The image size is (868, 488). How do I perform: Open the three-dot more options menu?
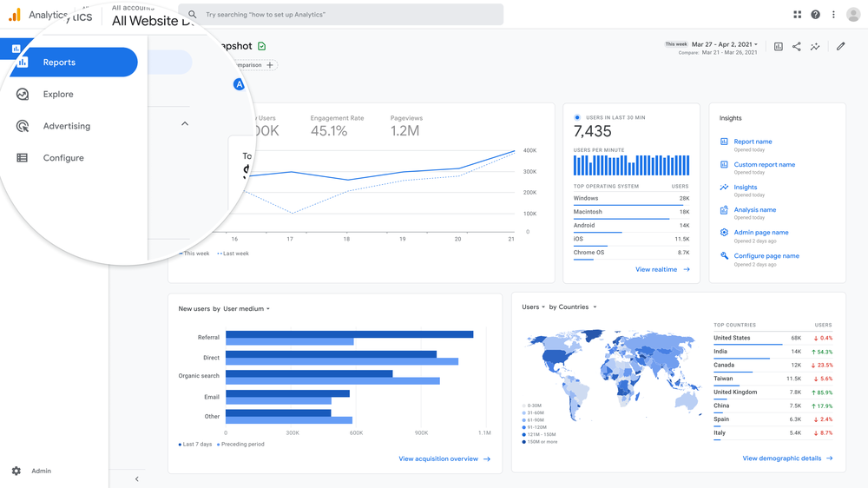(833, 15)
